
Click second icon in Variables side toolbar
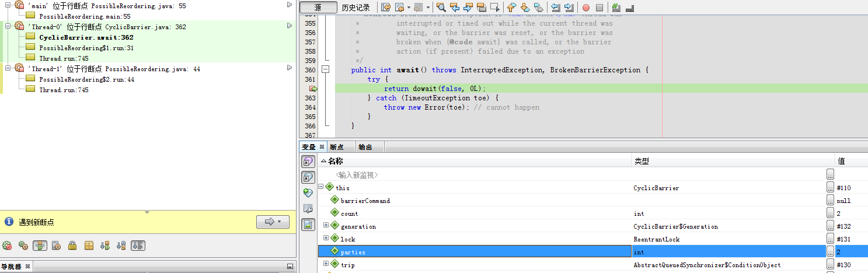[x=308, y=177]
